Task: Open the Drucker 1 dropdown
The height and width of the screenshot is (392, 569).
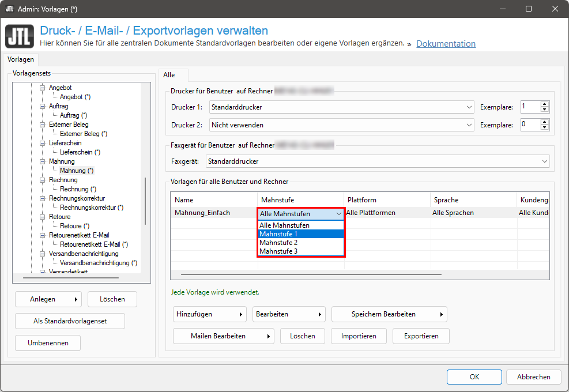Action: pyautogui.click(x=341, y=107)
